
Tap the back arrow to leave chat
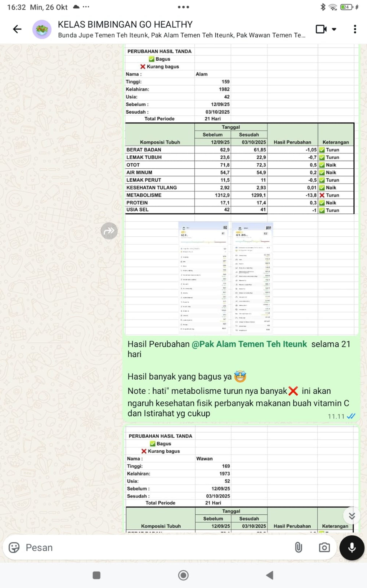pyautogui.click(x=17, y=29)
